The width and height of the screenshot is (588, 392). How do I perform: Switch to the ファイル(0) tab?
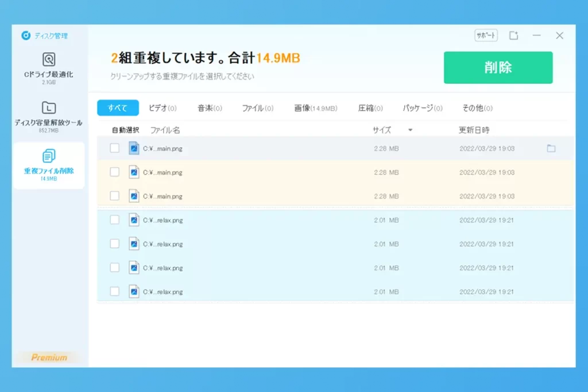click(258, 108)
